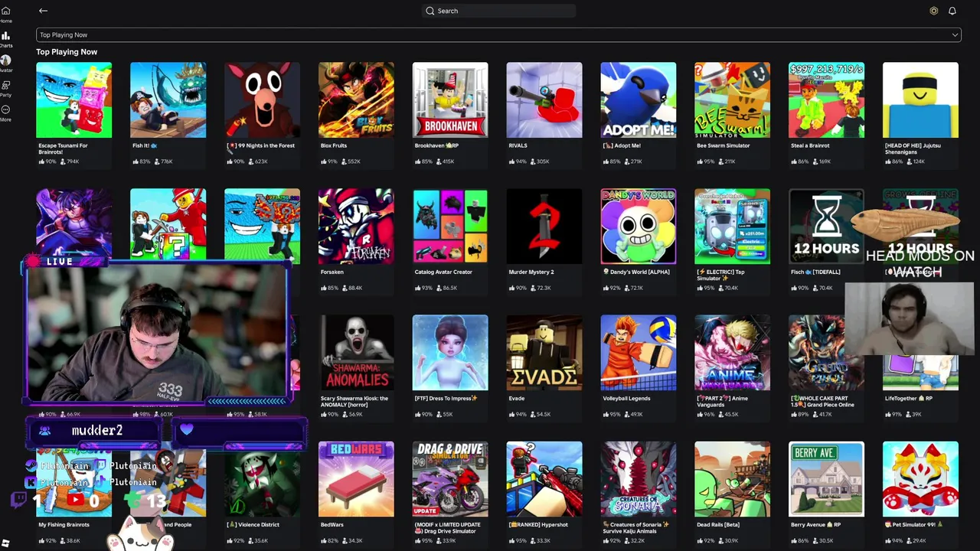
Task: Open the BedWars game thumbnail
Action: [356, 479]
